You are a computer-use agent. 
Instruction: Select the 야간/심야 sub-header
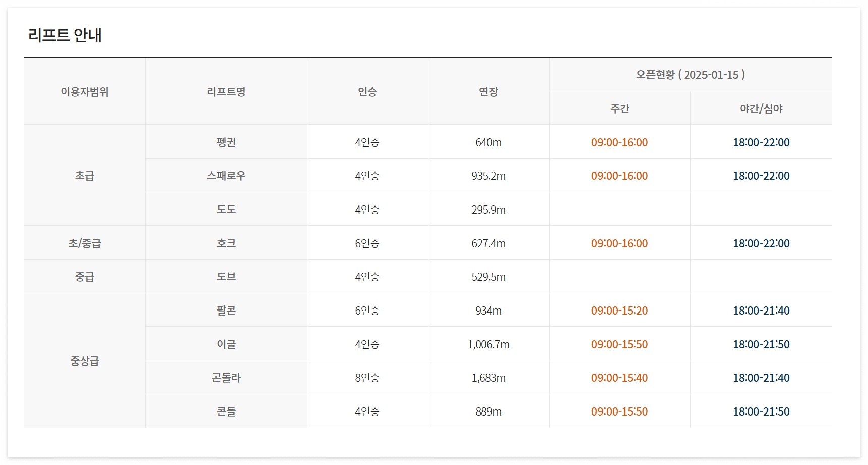pyautogui.click(x=761, y=108)
